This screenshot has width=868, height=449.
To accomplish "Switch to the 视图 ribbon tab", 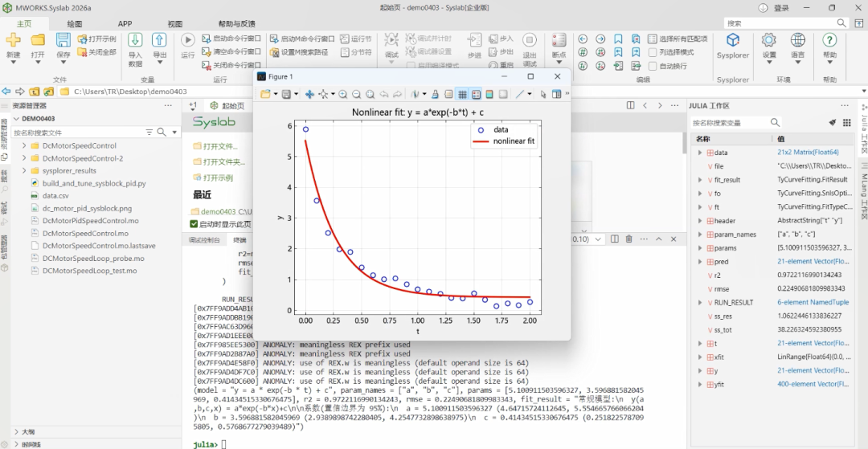I will tap(175, 24).
